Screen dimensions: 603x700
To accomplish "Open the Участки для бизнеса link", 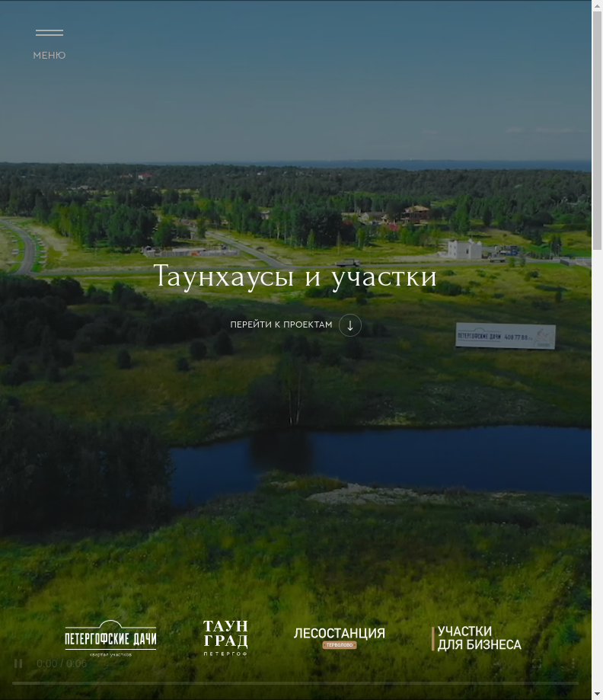I will tap(477, 638).
